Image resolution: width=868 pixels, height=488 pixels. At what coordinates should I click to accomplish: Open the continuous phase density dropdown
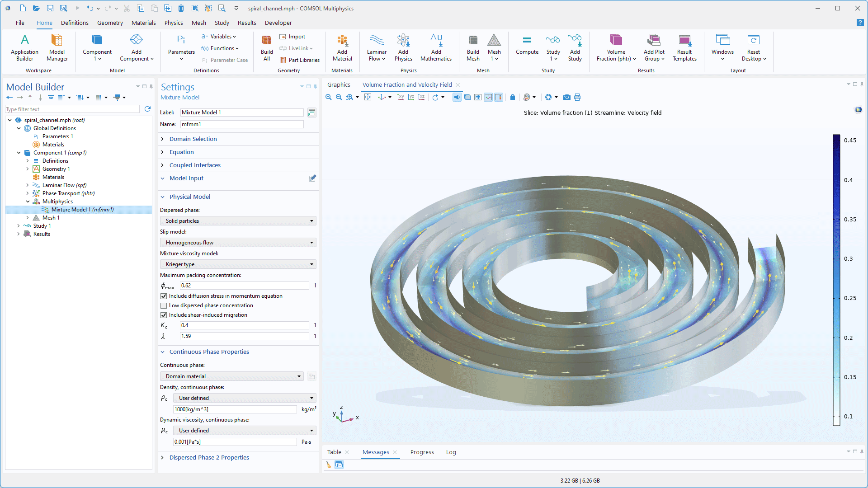(245, 398)
